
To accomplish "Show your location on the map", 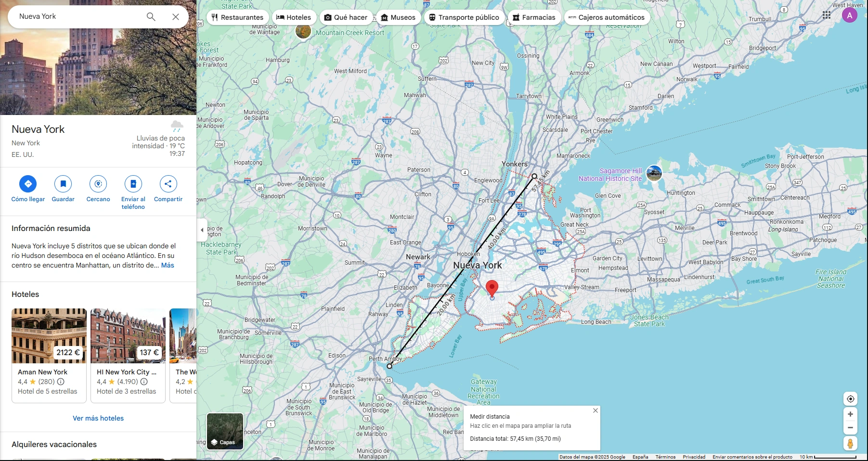I will (851, 399).
